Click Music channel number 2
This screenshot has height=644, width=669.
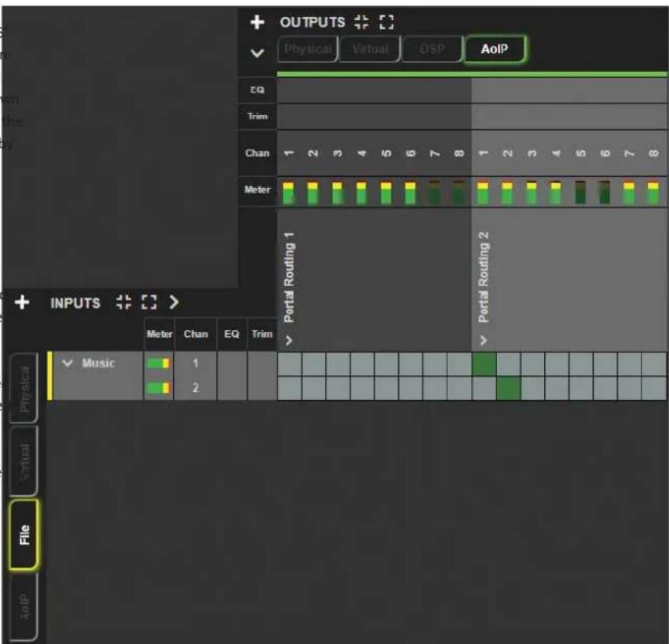(x=196, y=388)
